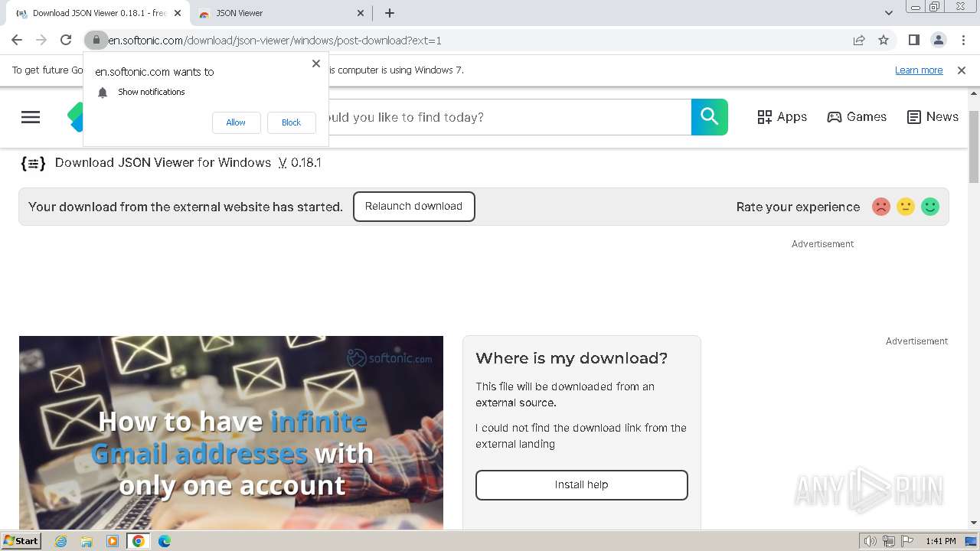Screen dimensions: 980x551
Task: Open the infinite Gmail addresses article image
Action: (231, 432)
